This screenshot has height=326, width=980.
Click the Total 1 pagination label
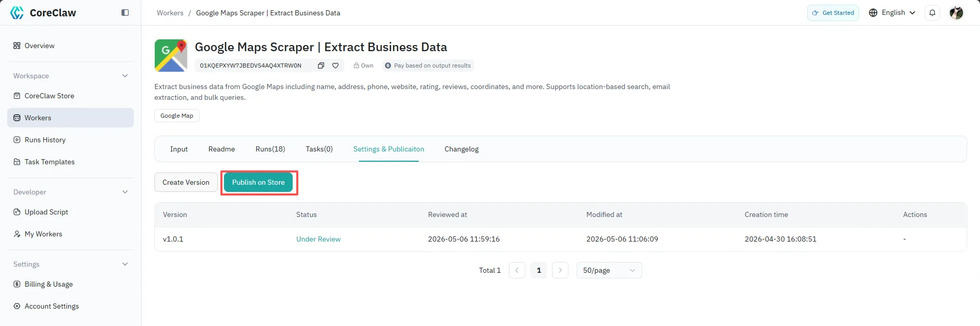tap(489, 270)
